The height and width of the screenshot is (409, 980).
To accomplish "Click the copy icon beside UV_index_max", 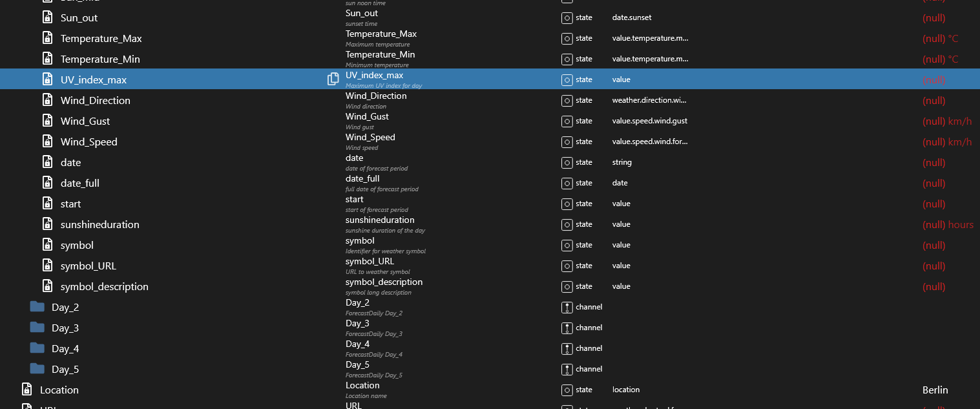I will click(333, 79).
